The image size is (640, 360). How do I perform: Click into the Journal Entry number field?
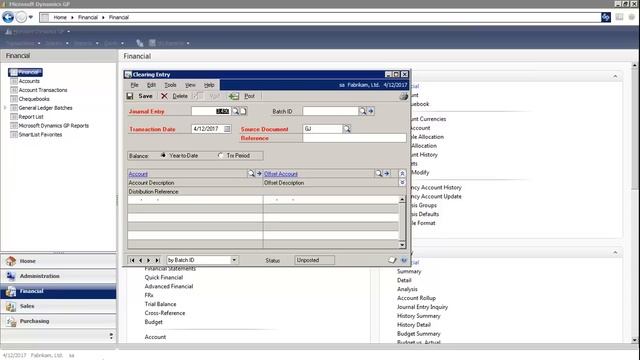211,111
